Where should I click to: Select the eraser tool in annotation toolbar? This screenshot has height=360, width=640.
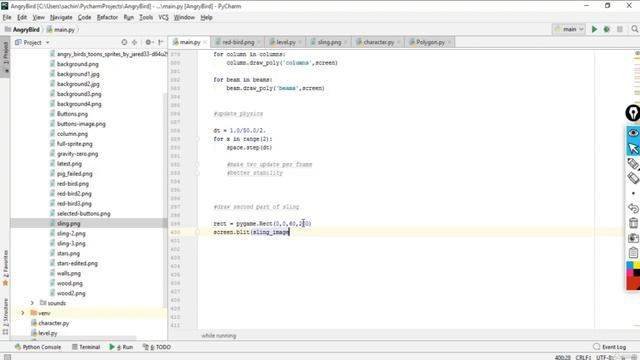(633, 178)
